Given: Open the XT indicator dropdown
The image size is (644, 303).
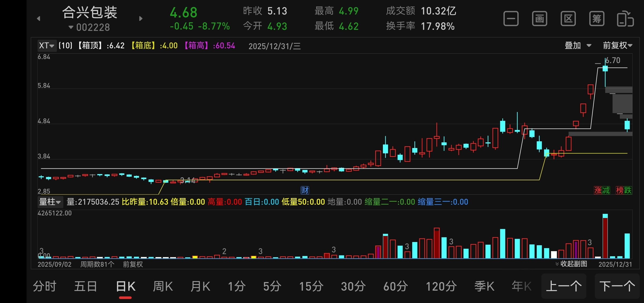Looking at the screenshot, I should 46,45.
